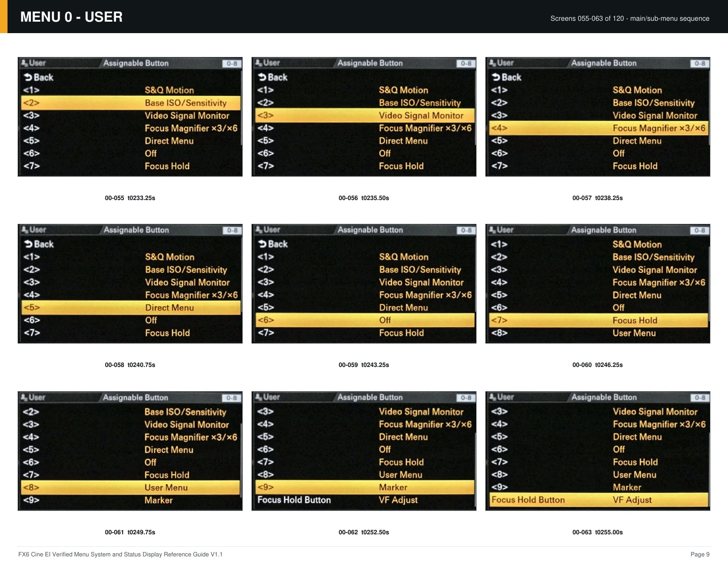
Task: Click caption 00-062 t0252.50s
Action: [x=364, y=532]
